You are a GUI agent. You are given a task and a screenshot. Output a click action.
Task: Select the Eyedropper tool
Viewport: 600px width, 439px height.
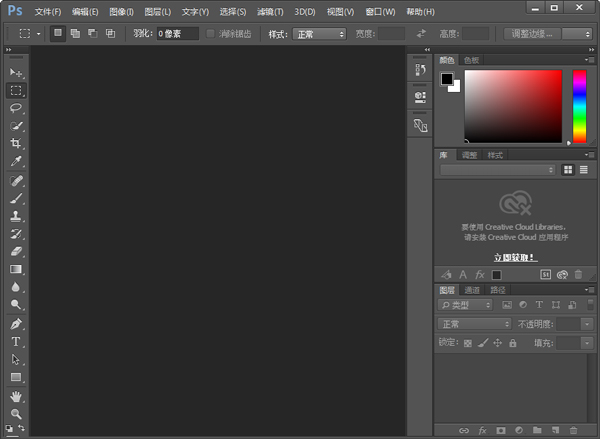(x=16, y=161)
